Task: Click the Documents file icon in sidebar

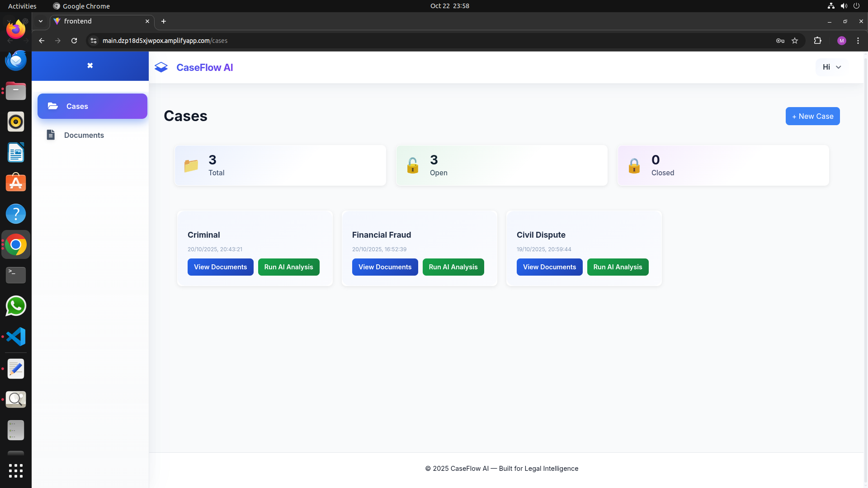Action: [x=51, y=135]
